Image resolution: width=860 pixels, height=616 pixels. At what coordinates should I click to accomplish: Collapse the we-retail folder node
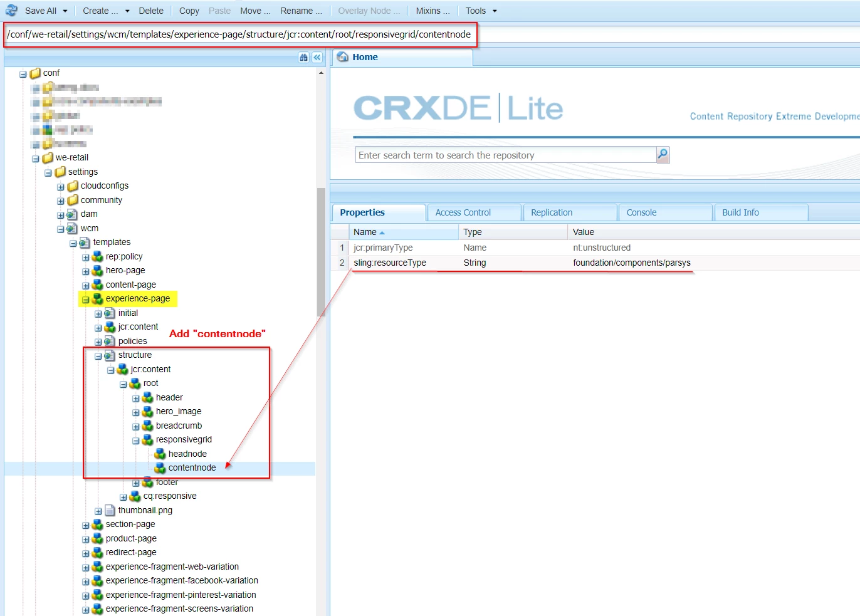[36, 159]
